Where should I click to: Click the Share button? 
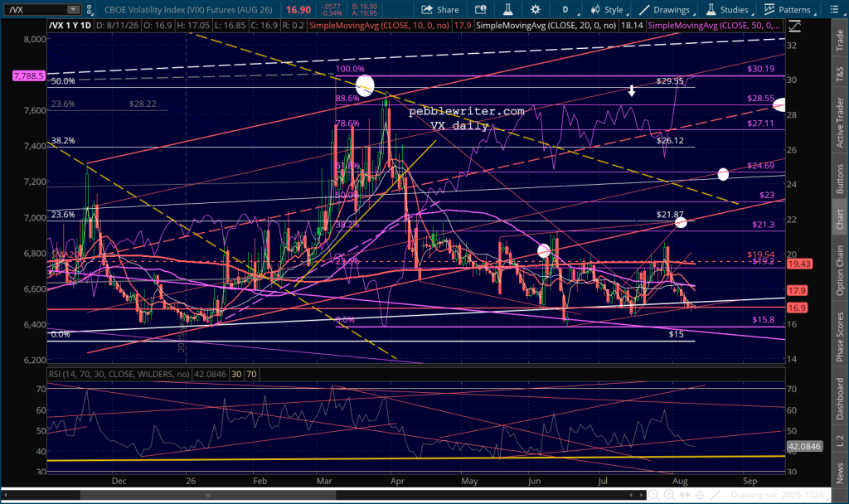440,10
